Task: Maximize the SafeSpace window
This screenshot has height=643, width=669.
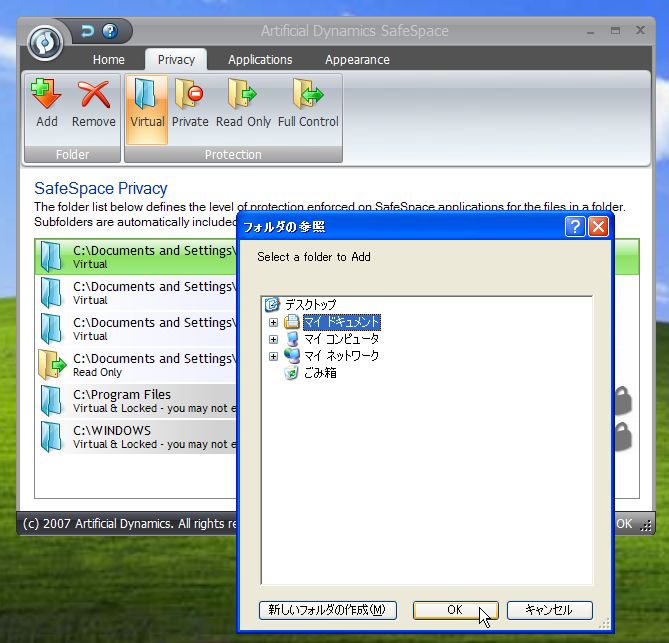Action: coord(615,31)
